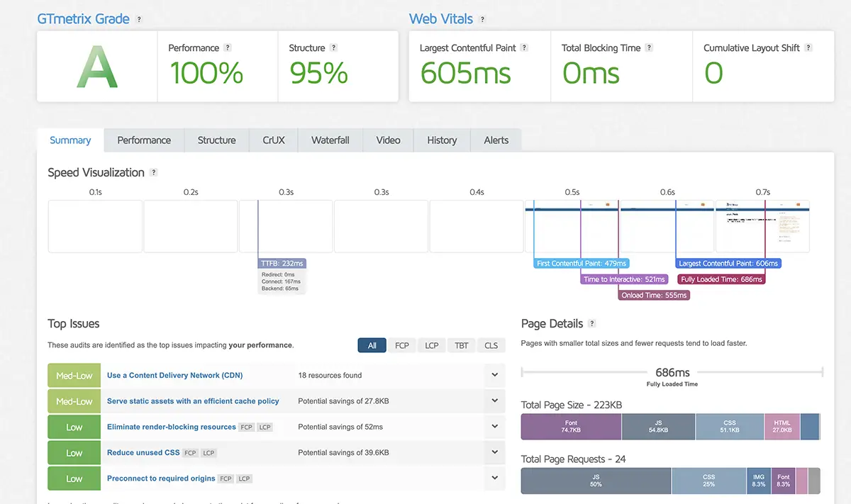Screen dimensions: 851x504
Task: Filter top issues by TBT
Action: coord(462,346)
